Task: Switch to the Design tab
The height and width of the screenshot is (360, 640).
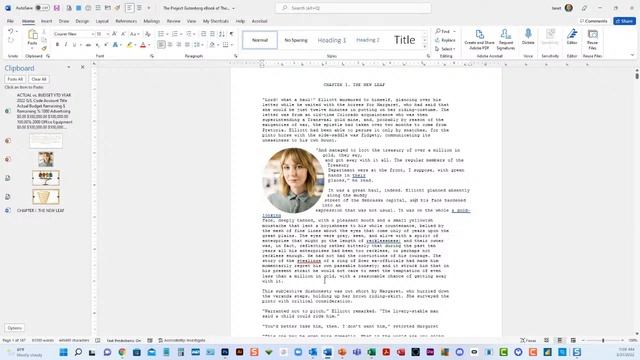Action: (82, 21)
